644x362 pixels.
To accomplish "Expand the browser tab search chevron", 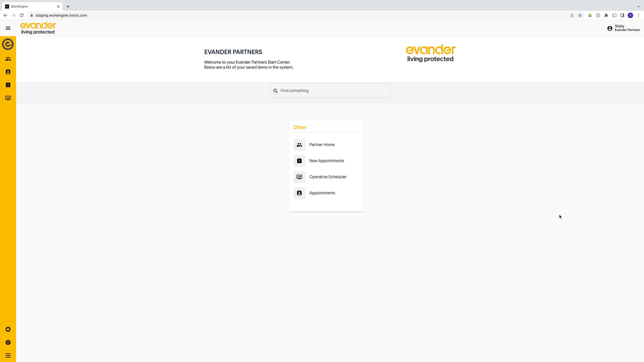I will point(638,7).
